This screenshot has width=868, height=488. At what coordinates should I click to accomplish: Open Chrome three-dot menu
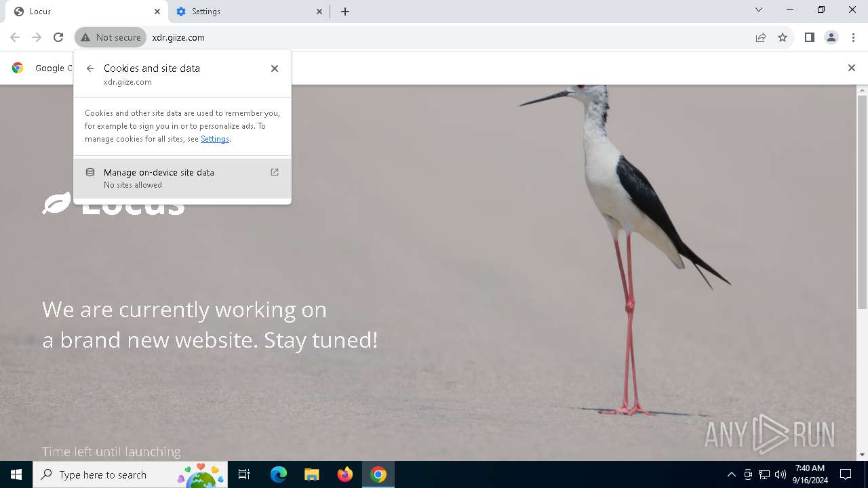(853, 37)
